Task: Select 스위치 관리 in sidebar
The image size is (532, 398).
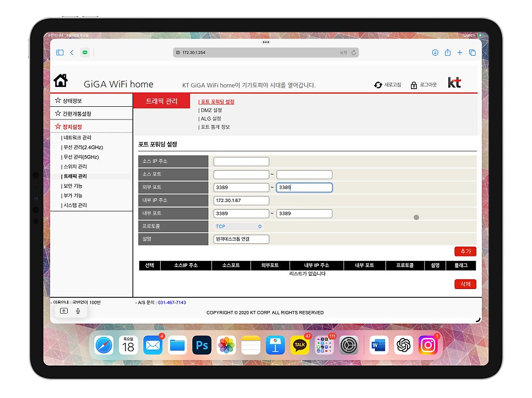Action: coord(75,167)
